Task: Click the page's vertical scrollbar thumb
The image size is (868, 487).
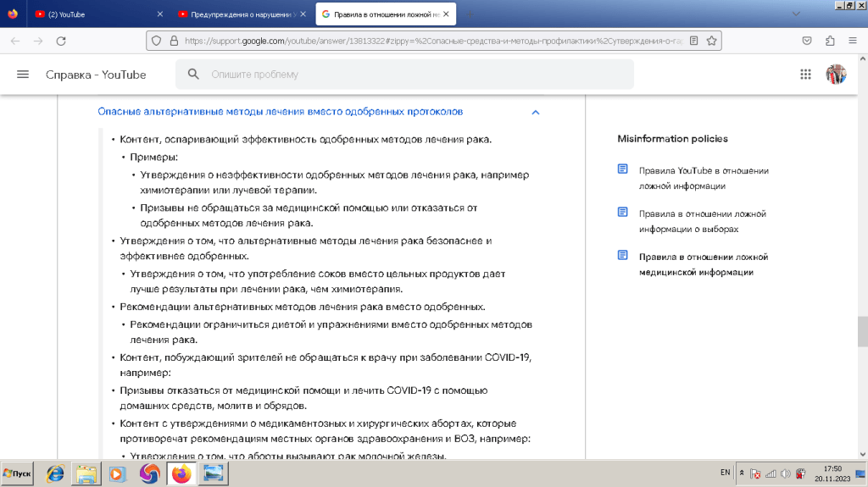Action: tap(862, 332)
